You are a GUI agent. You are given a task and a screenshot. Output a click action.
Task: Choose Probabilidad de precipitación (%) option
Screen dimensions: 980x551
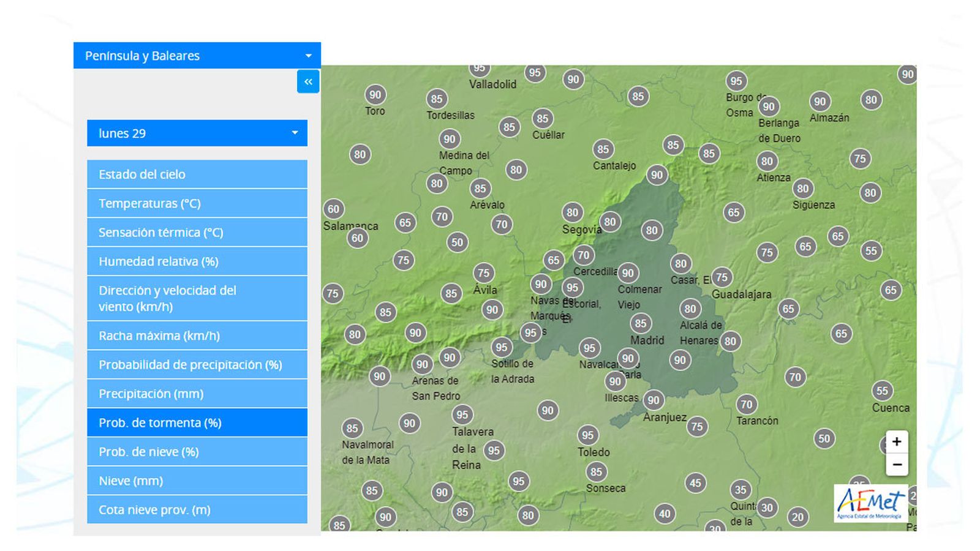197,365
